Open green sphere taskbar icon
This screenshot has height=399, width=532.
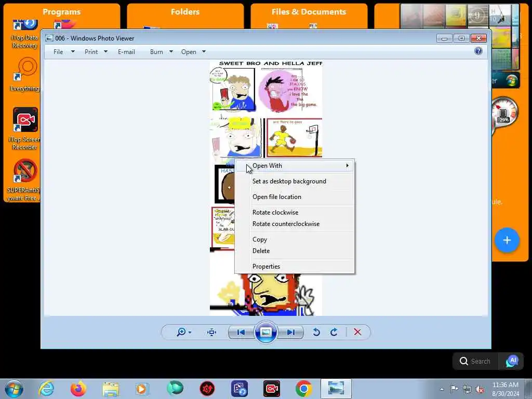point(175,389)
